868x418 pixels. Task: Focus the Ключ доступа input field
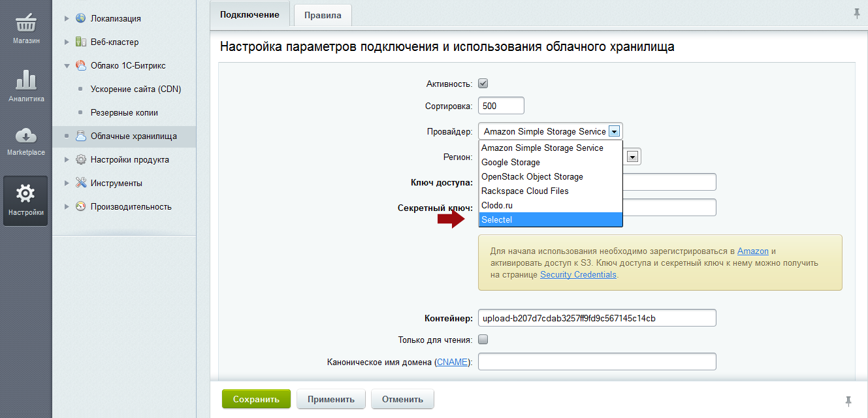click(x=669, y=182)
